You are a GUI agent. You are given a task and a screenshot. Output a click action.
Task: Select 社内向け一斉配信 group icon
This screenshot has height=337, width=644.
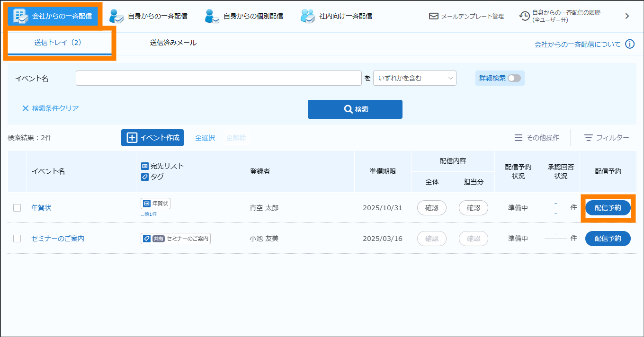point(308,16)
